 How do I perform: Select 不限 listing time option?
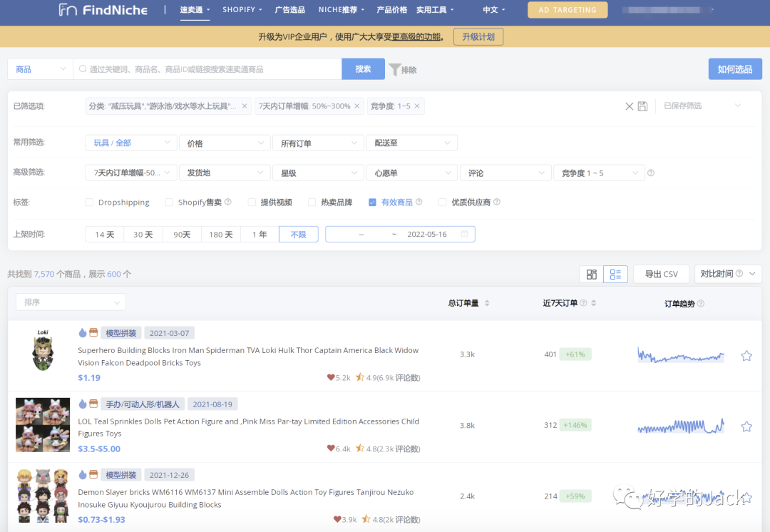tap(298, 235)
